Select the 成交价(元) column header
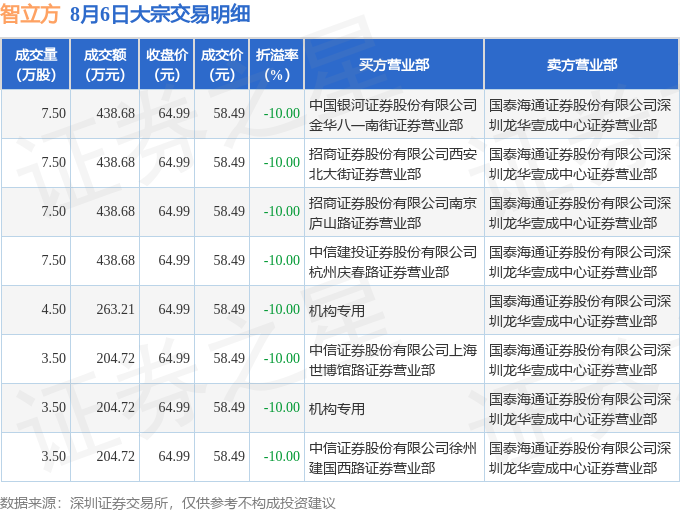Viewport: 680px width, 512px height. 222,65
